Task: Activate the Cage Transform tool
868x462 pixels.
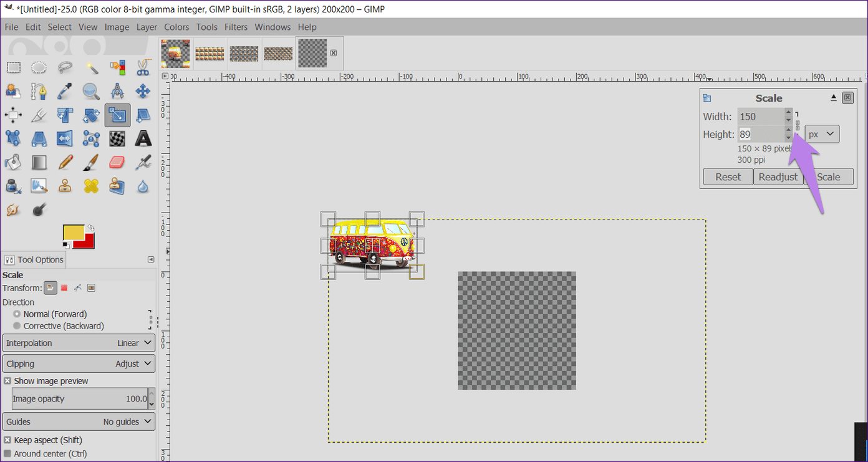Action: click(x=92, y=138)
